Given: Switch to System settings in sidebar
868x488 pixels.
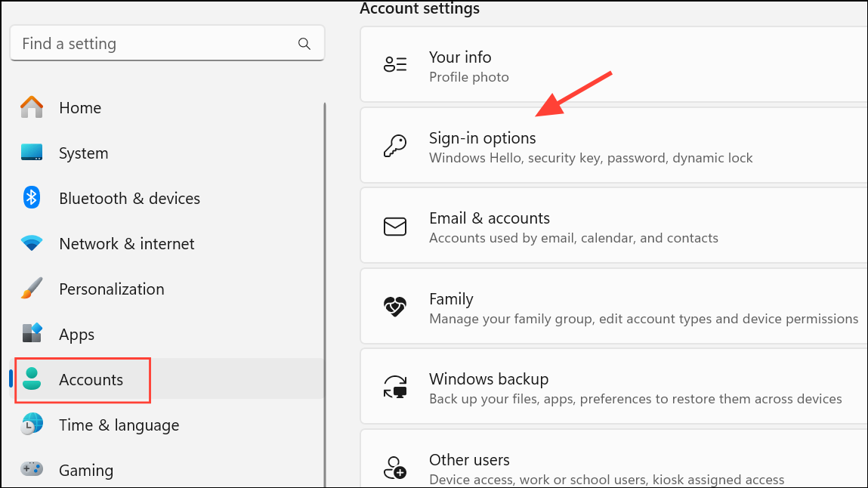Looking at the screenshot, I should click(x=83, y=153).
